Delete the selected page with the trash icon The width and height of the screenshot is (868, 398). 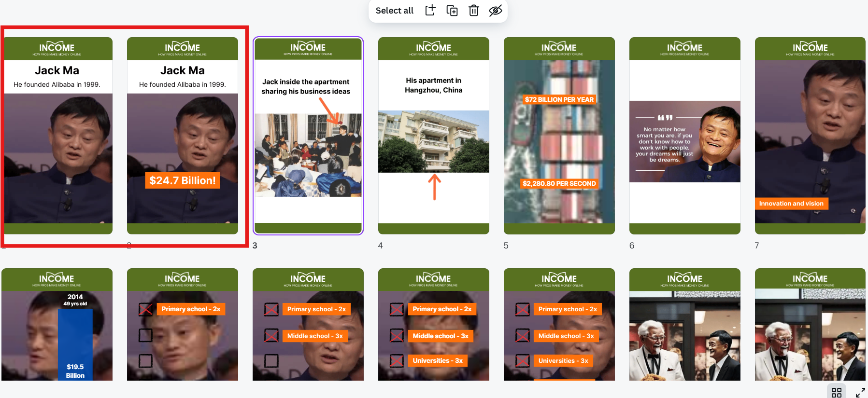474,11
